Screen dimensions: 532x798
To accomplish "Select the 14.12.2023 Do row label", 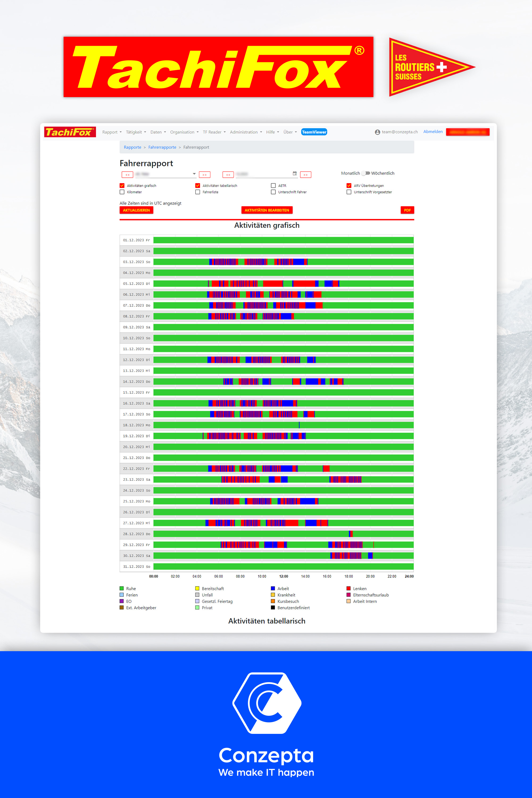I will [x=136, y=381].
